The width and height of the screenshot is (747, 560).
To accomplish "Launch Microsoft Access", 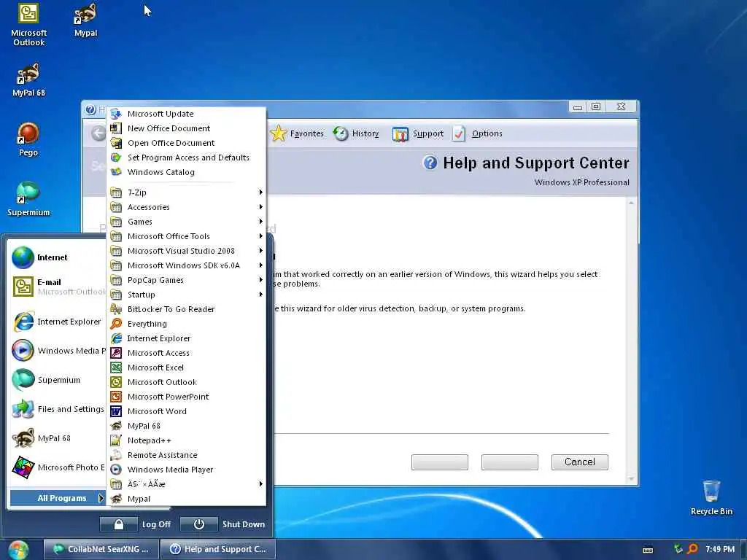I will pos(186,353).
